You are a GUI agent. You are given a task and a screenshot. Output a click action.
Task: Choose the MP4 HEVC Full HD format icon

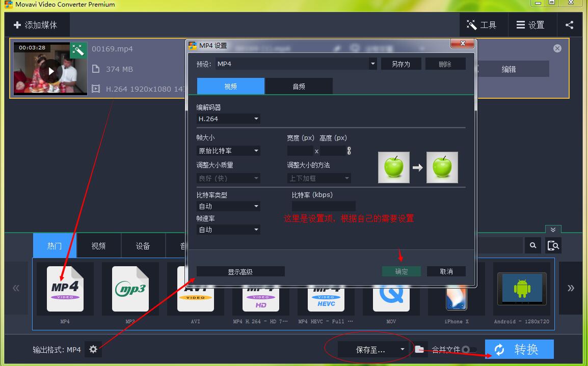(326, 300)
